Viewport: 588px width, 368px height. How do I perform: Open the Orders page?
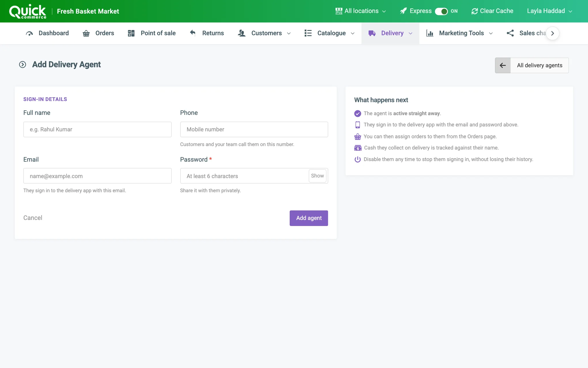[98, 33]
